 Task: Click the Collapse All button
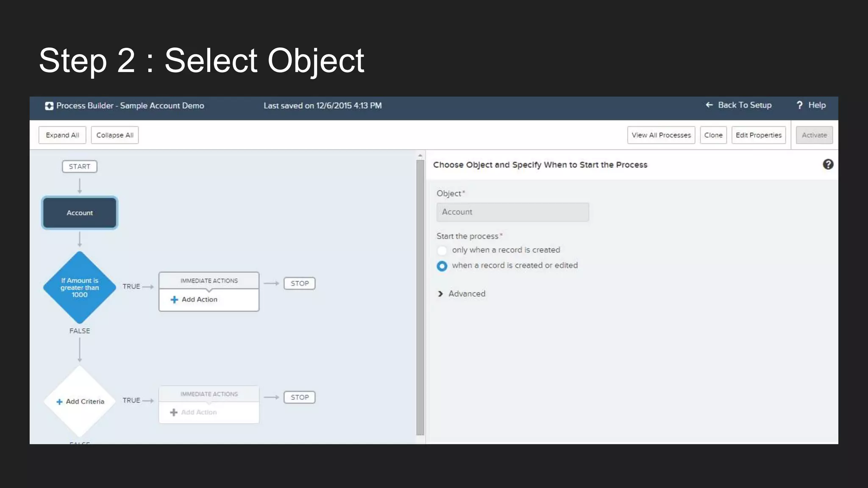click(115, 135)
